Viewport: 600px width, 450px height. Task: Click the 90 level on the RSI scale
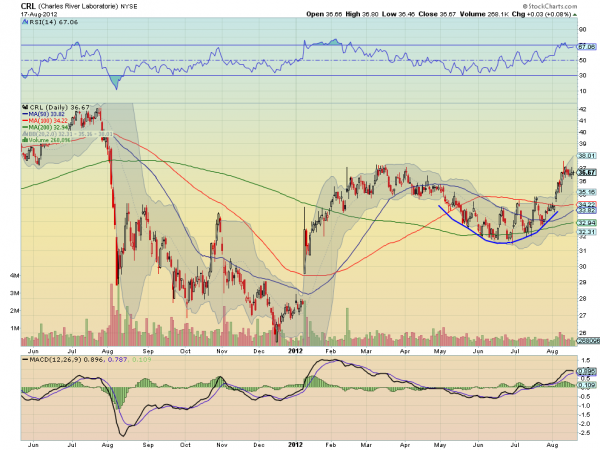[582, 29]
